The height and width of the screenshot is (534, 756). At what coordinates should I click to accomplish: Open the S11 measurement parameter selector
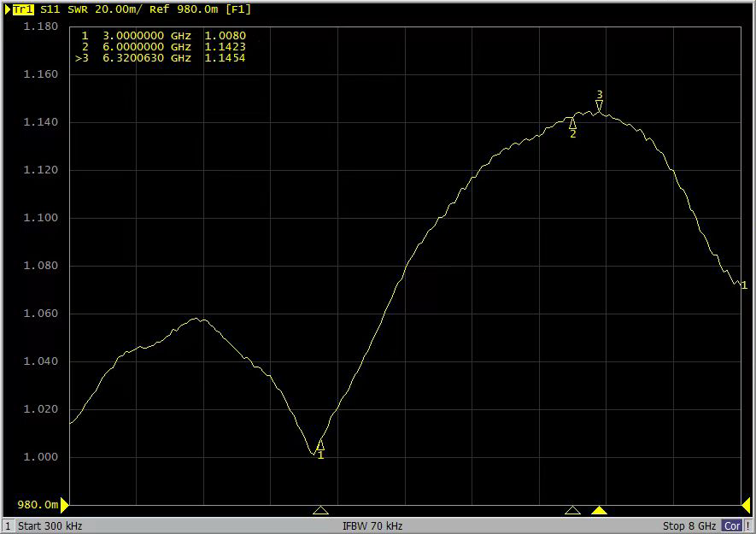click(52, 9)
